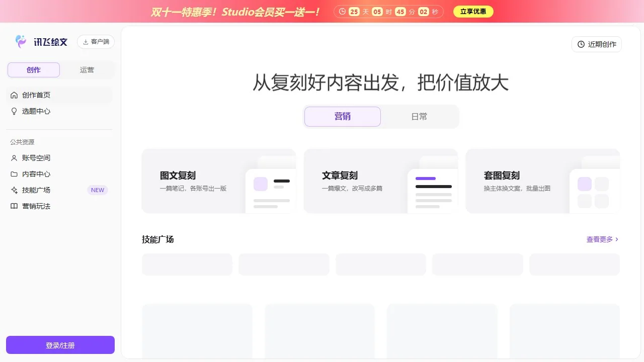The width and height of the screenshot is (644, 362).
Task: Open the 近期创作 history button
Action: (x=597, y=44)
